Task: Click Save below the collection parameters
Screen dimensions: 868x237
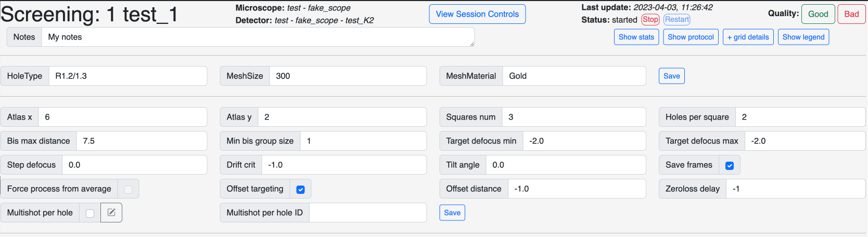Action: point(452,213)
